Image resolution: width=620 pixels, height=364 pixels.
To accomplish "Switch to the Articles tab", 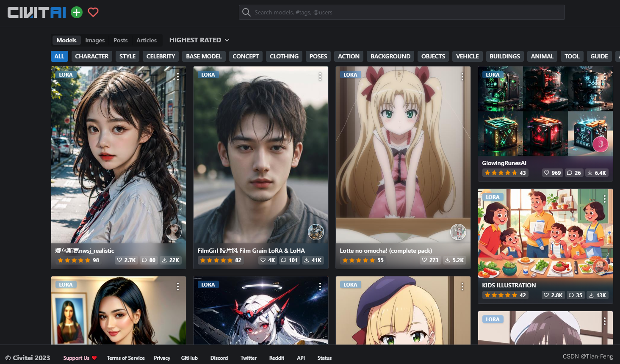I will (x=147, y=40).
